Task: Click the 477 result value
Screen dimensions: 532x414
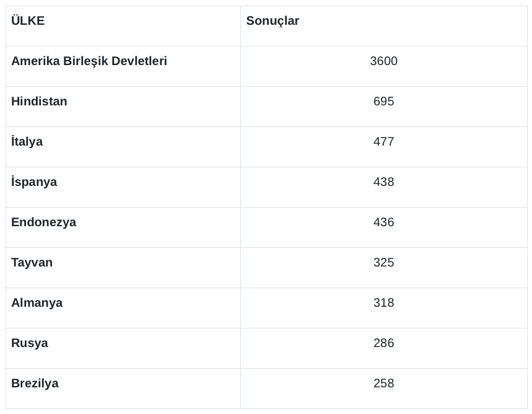Action: [x=383, y=142]
